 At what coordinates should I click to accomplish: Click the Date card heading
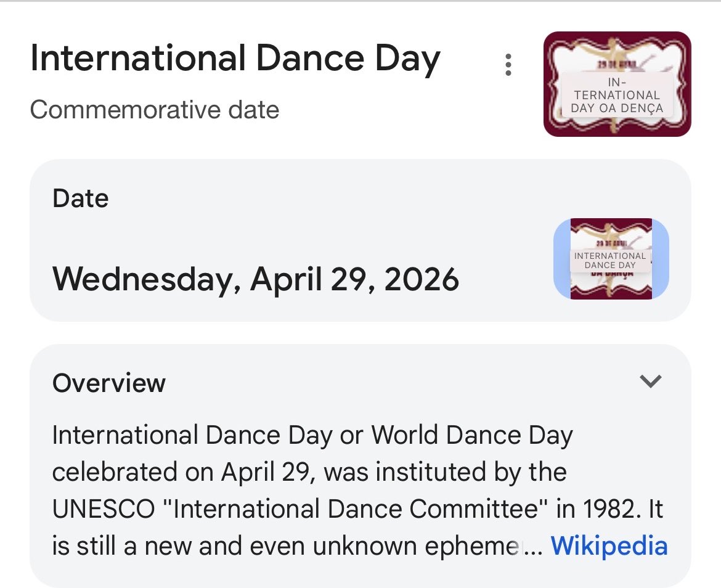coord(81,198)
